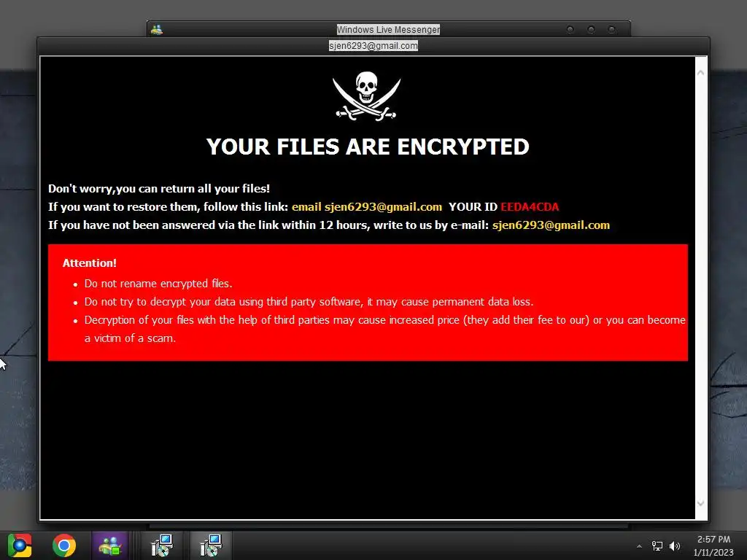Click the network status tray icon
This screenshot has width=747, height=560.
[x=657, y=546]
